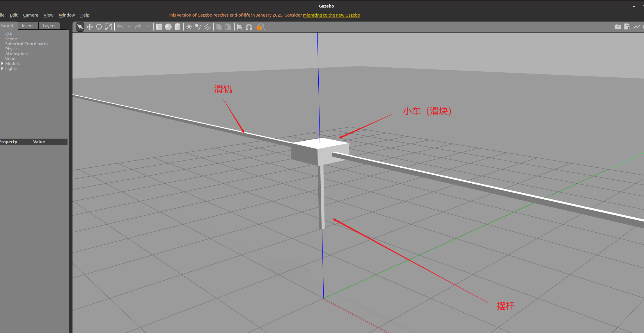Open the plot window icon
Screen dimensions: 644x333
636,27
